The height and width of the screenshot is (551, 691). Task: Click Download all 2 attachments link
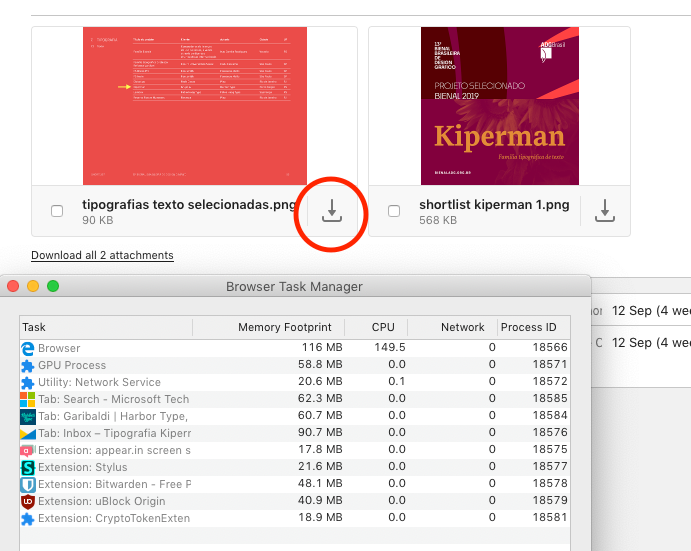tap(102, 255)
